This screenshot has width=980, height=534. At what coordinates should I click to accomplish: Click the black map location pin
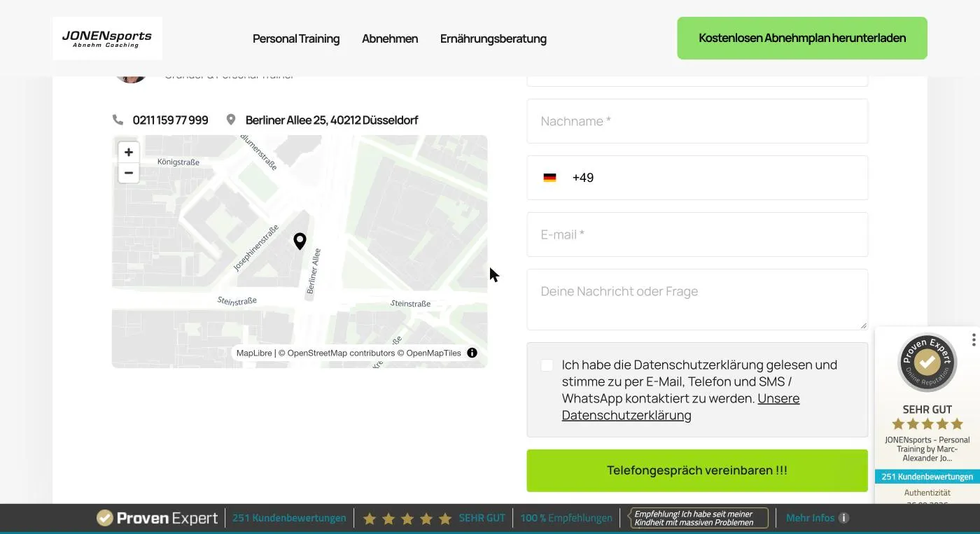(300, 241)
